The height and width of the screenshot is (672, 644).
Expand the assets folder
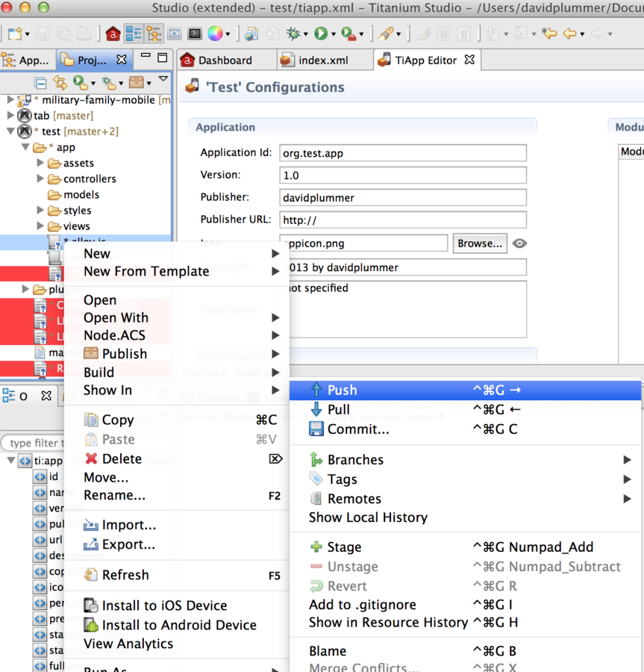pyautogui.click(x=40, y=163)
